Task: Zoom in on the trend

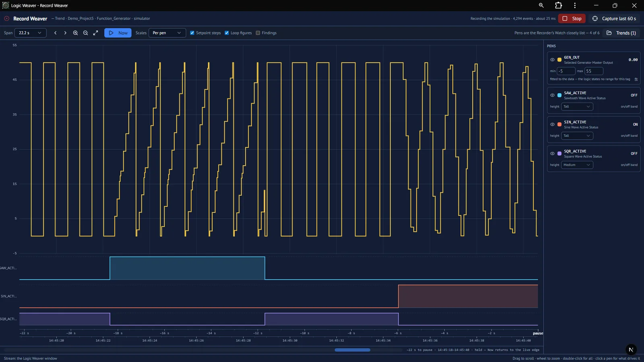Action: coord(75,33)
